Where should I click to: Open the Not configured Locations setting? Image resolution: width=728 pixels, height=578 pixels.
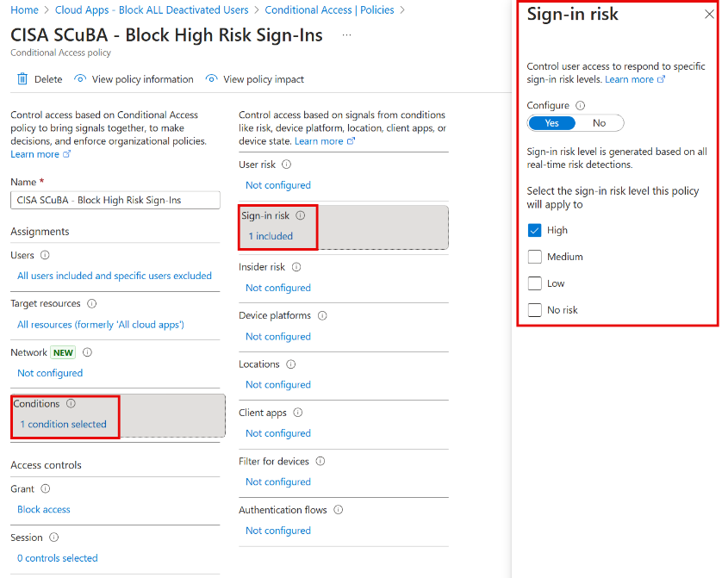(x=277, y=384)
